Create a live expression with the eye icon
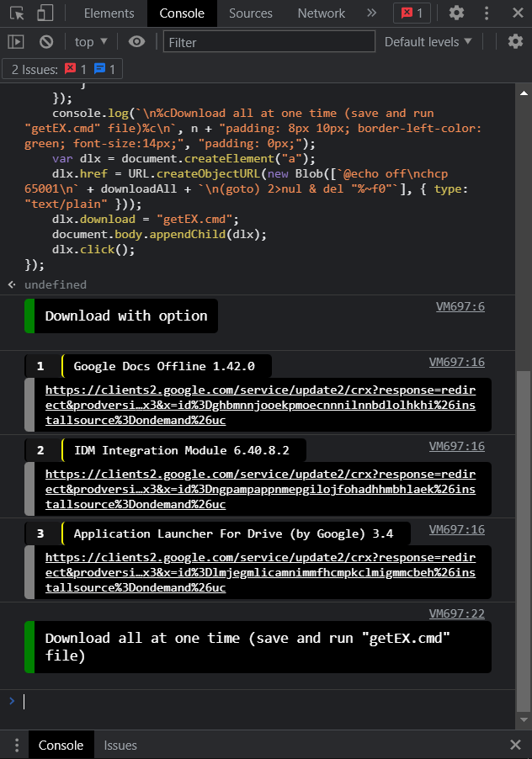The width and height of the screenshot is (532, 759). (135, 42)
